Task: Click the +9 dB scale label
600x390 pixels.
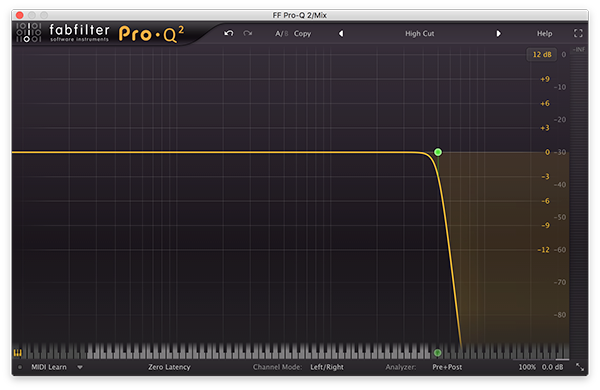Action: 545,79
